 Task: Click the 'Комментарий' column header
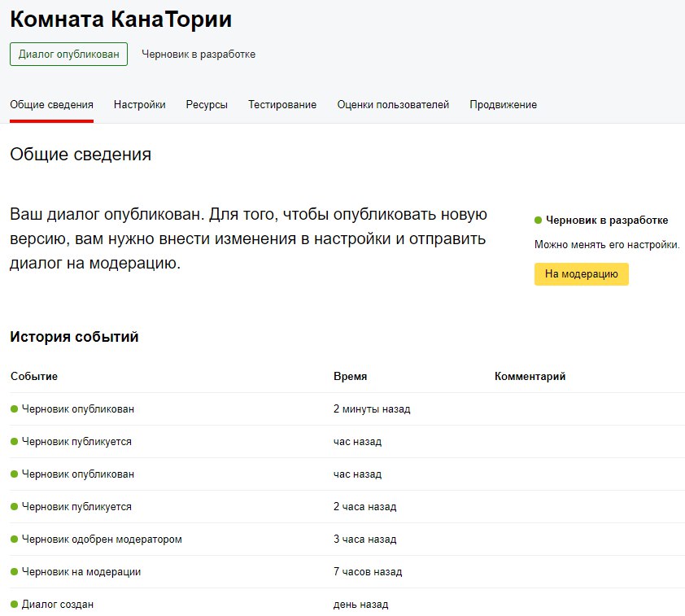click(x=530, y=376)
